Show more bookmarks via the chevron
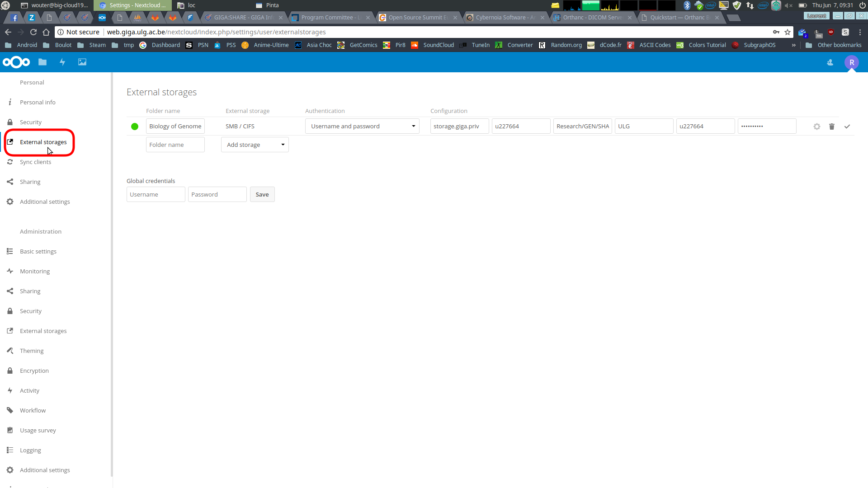This screenshot has width=868, height=488. (x=793, y=45)
